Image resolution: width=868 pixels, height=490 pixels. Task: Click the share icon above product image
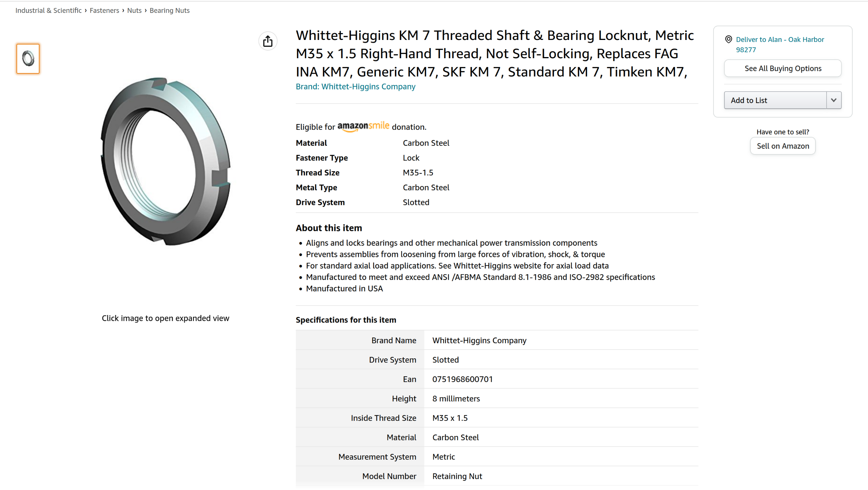coord(268,41)
